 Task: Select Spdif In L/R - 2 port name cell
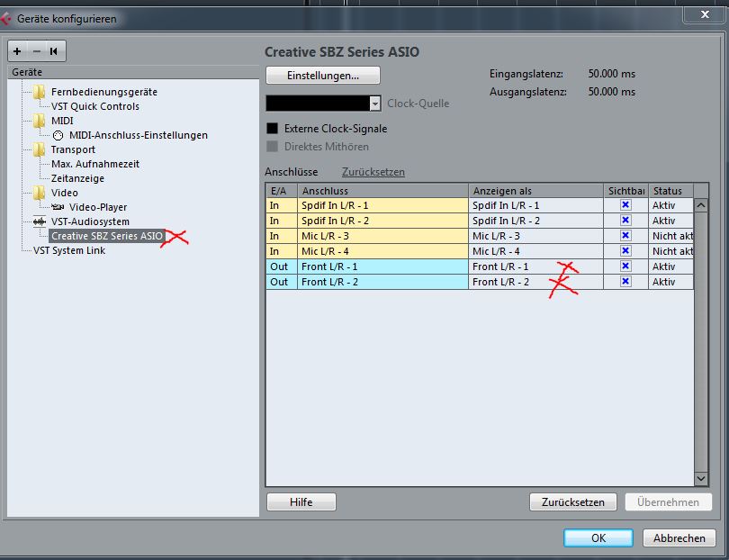[x=382, y=221]
